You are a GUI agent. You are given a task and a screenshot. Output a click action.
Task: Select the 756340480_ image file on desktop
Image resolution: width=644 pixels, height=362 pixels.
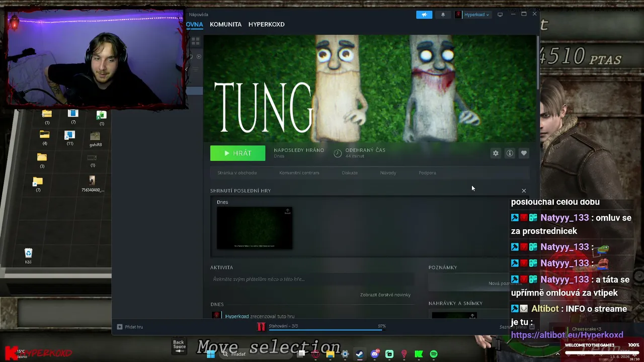(92, 184)
